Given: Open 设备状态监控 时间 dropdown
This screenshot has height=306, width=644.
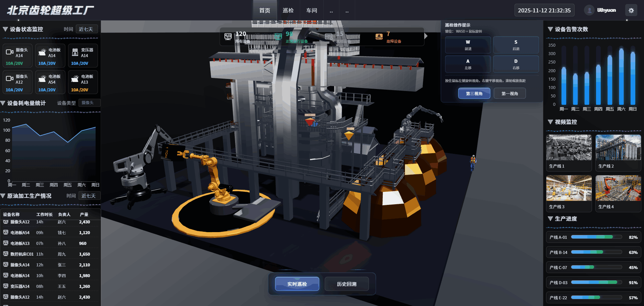Looking at the screenshot, I should [x=87, y=29].
